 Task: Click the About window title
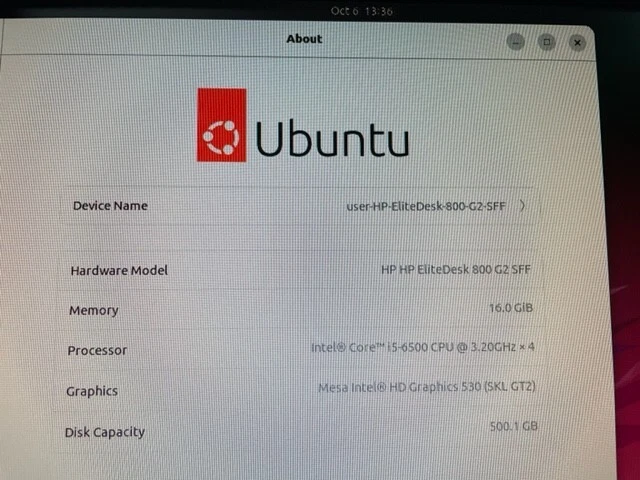(x=304, y=39)
